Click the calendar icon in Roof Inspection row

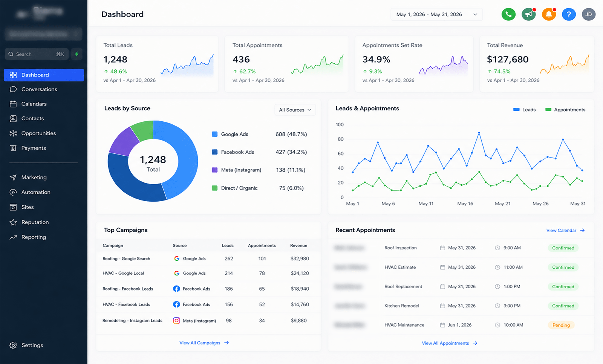pos(442,248)
